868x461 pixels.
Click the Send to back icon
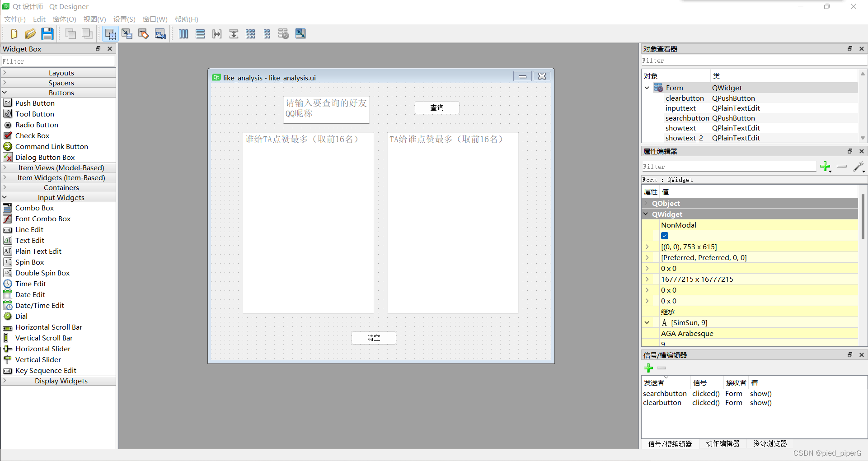coord(70,34)
